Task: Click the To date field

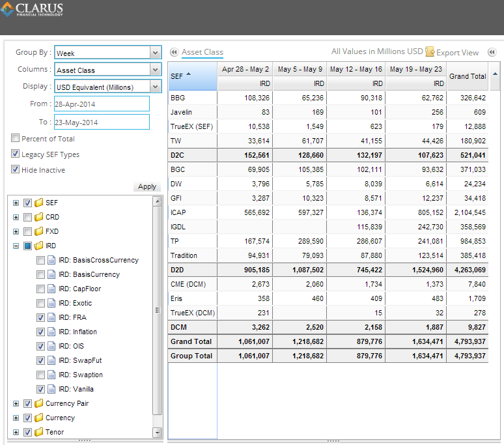Action: [102, 122]
